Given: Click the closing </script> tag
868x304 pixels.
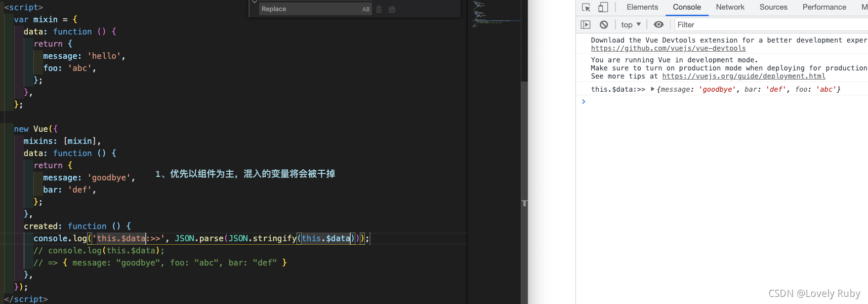Looking at the screenshot, I should tap(26, 299).
